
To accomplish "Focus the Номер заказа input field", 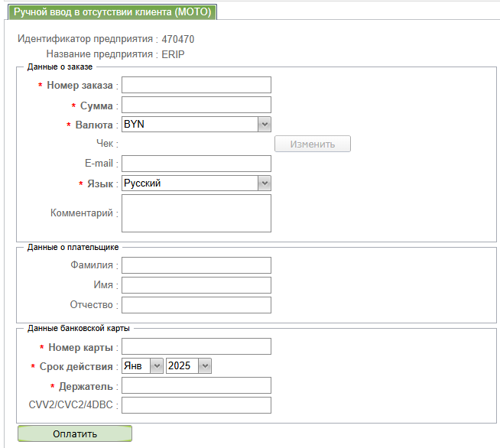I will 196,85.
